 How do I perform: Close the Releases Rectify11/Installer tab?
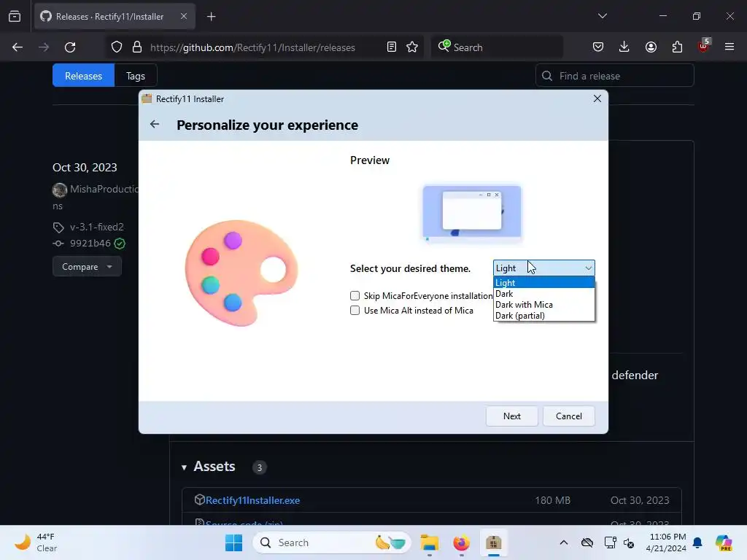point(184,16)
